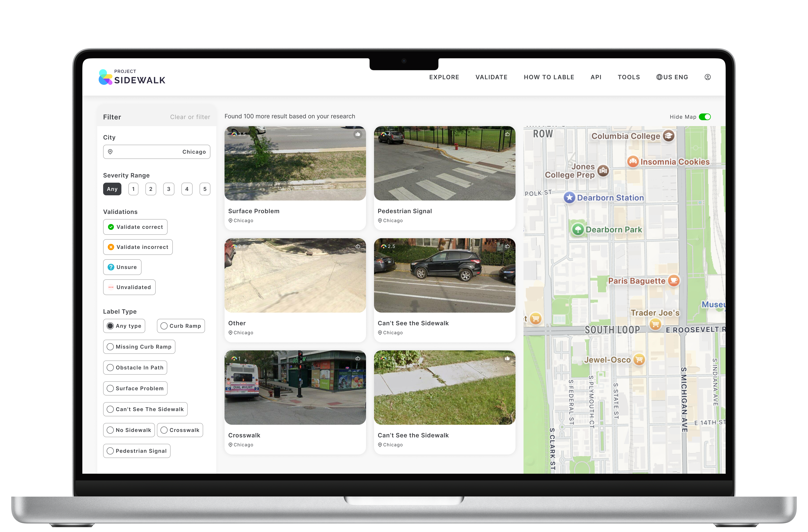Like the Pedestrian Signal card with thumbs-up

[507, 134]
